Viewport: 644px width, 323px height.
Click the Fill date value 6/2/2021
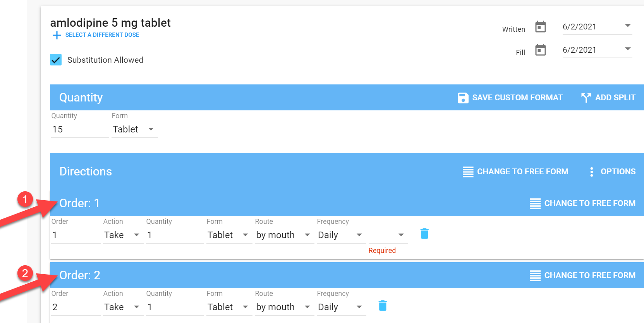click(579, 50)
